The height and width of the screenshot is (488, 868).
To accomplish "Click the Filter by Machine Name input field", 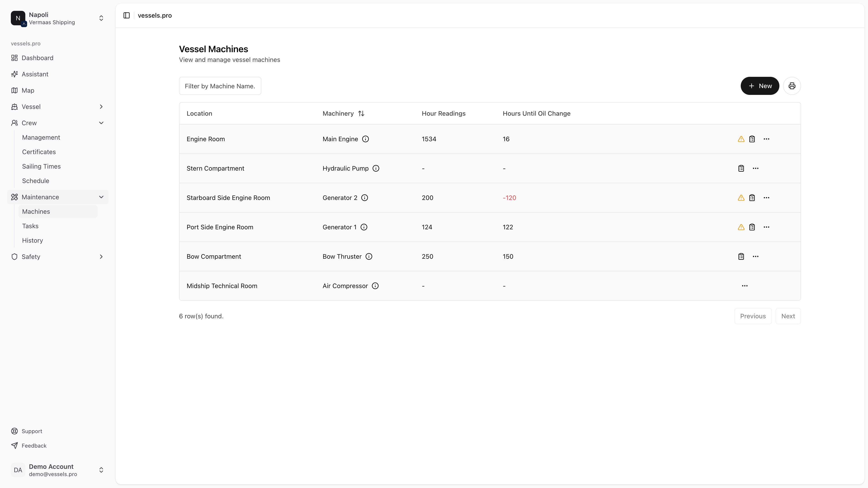I will coord(220,86).
